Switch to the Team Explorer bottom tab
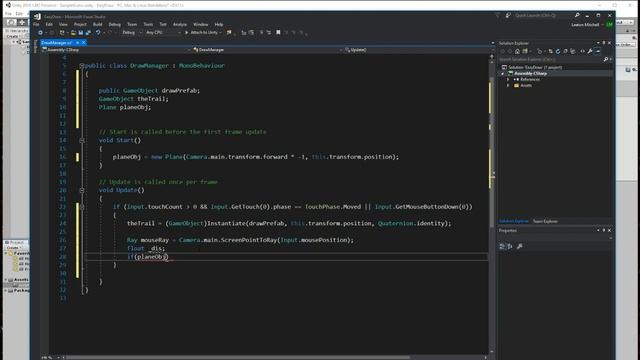Viewport: 640px width, 360px height. 545,221
